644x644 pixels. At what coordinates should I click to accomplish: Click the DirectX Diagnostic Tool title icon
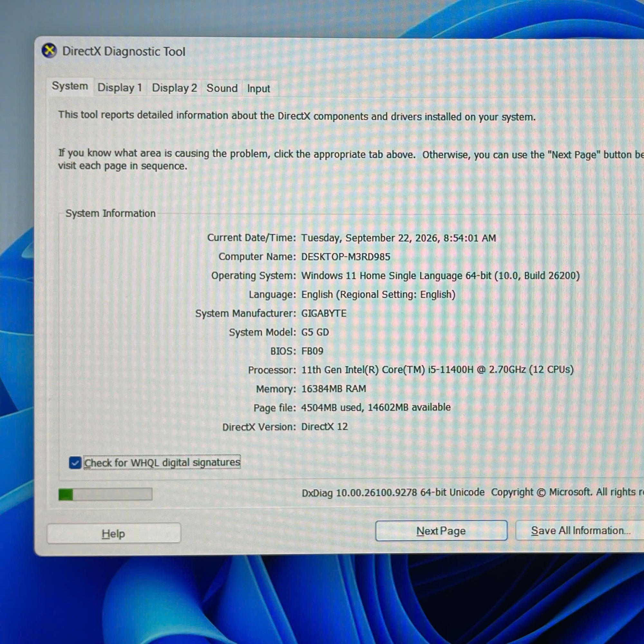(49, 51)
